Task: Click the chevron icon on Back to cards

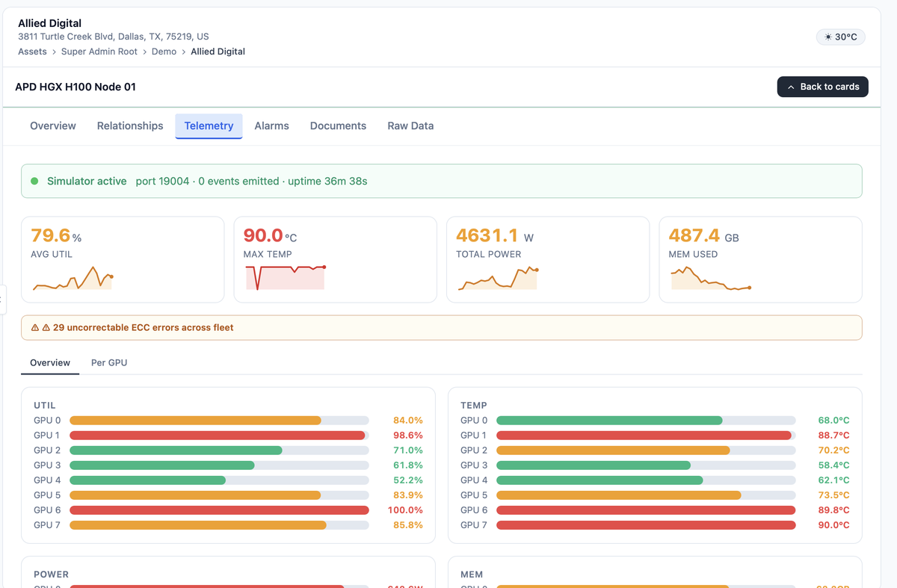Action: 791,87
